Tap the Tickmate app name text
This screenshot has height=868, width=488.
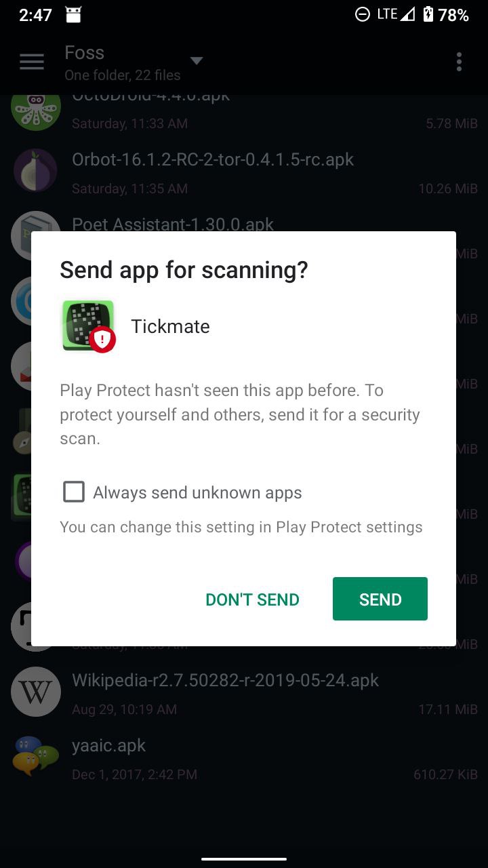[170, 326]
